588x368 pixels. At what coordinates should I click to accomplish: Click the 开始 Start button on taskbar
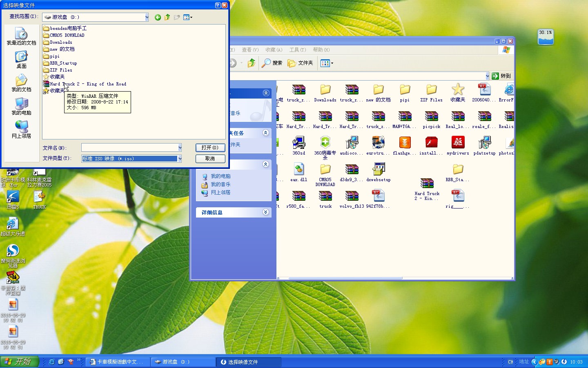click(19, 361)
